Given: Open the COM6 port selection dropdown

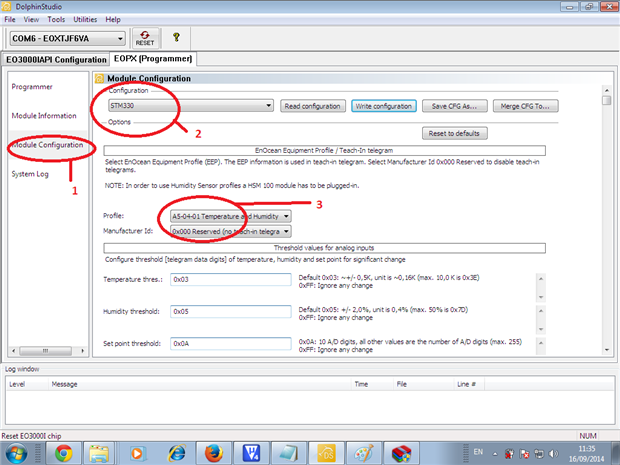Looking at the screenshot, I should 121,39.
